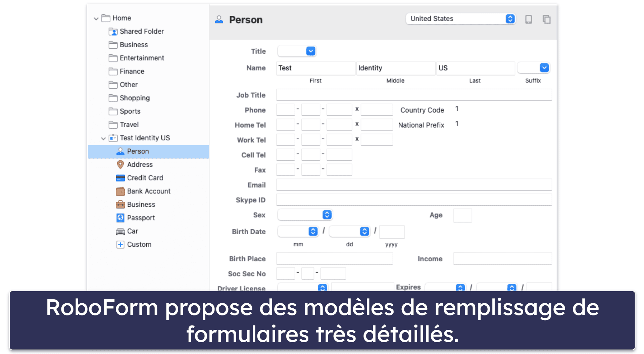Click the last Phone number segment field
This screenshot has width=644, height=354.
[x=339, y=110]
